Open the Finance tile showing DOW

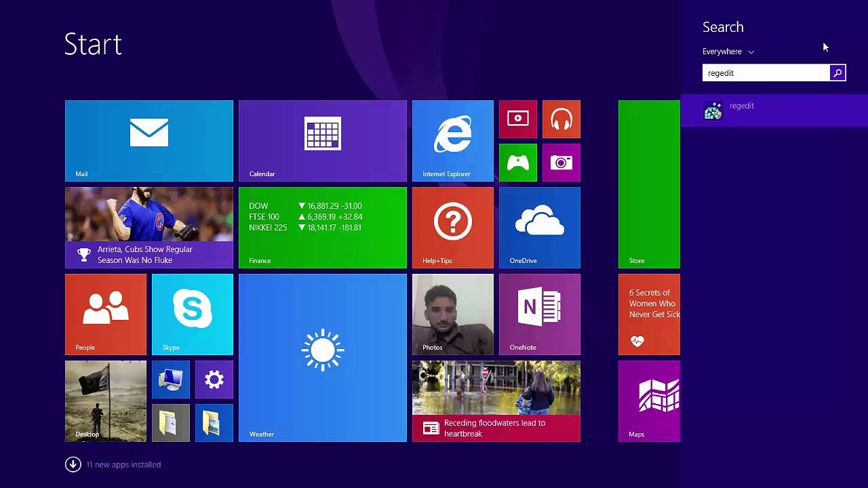point(323,228)
